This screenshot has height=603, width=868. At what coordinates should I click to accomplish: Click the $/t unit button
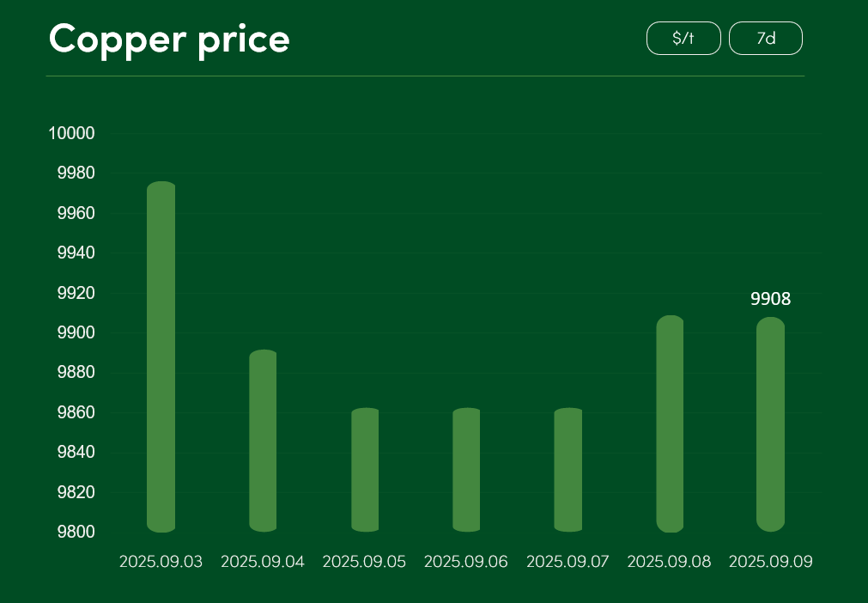[683, 38]
